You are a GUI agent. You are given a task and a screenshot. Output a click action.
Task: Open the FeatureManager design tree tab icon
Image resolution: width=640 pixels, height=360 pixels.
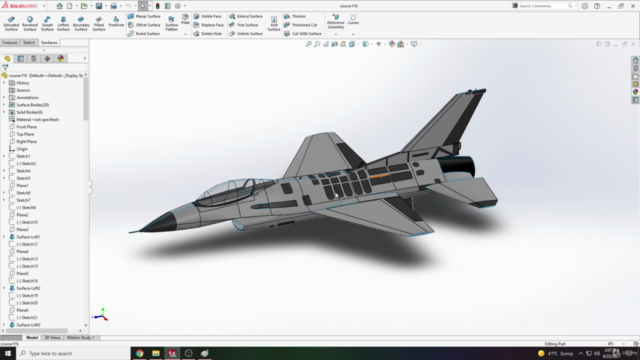coord(7,58)
